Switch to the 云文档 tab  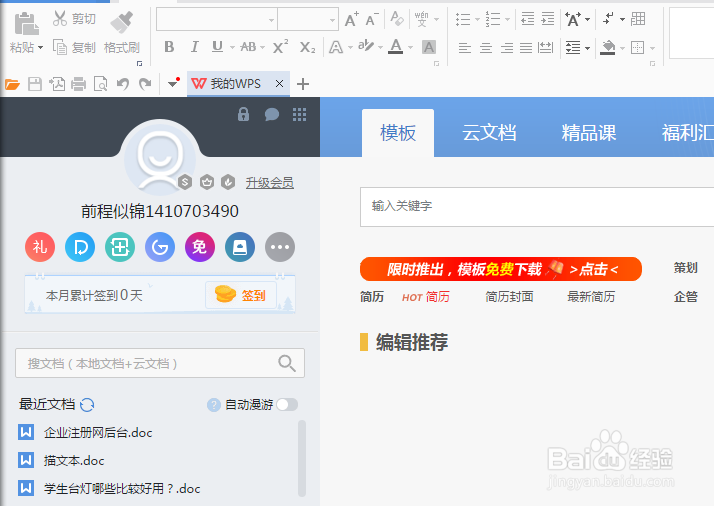tap(489, 133)
